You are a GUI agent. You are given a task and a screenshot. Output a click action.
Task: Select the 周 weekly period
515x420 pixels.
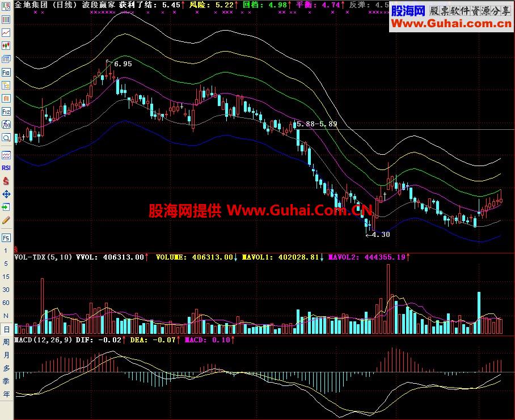tap(6, 342)
